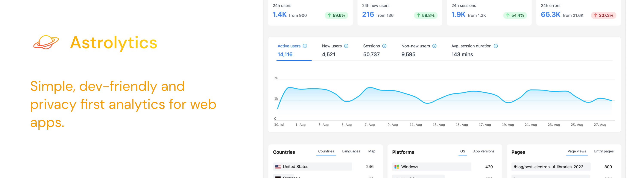This screenshot has width=644, height=178.
Task: Select the Sessions metric tab
Action: tap(375, 50)
